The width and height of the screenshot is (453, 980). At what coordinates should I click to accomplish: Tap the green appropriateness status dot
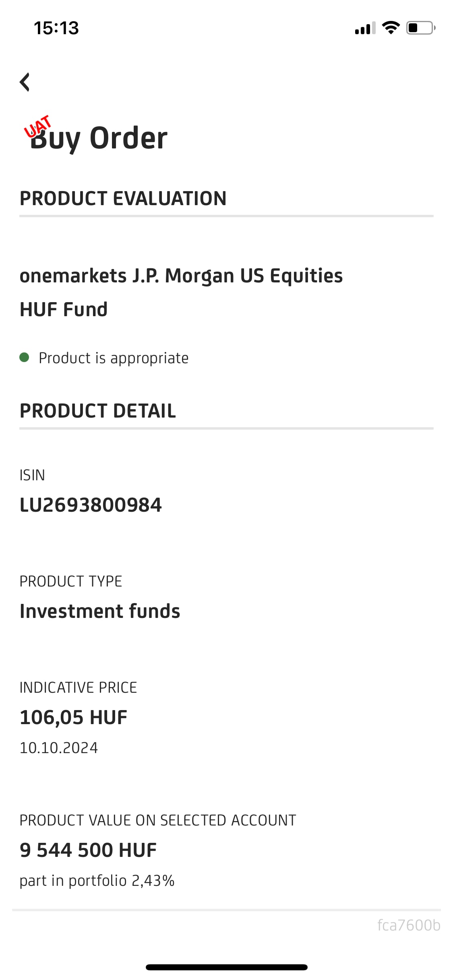coord(24,357)
